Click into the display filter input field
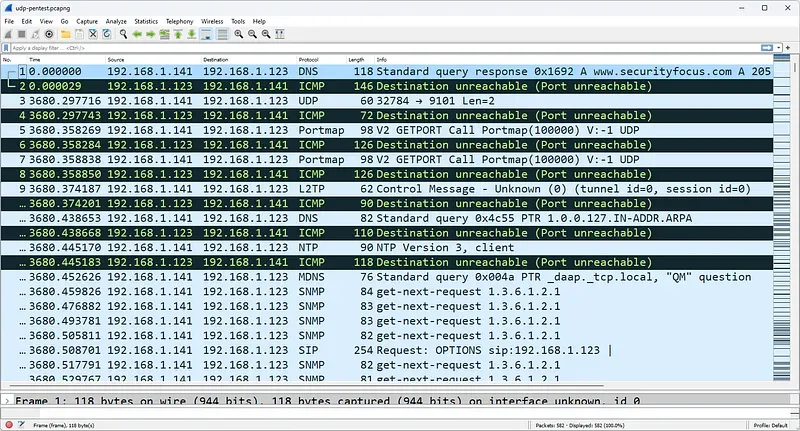The width and height of the screenshot is (800, 431). [385, 48]
